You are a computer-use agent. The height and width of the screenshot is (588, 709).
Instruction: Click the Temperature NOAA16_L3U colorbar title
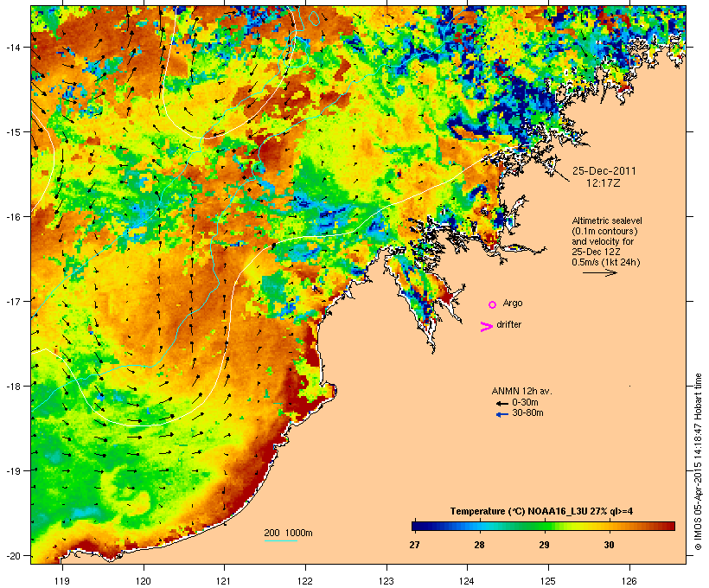coord(541,511)
